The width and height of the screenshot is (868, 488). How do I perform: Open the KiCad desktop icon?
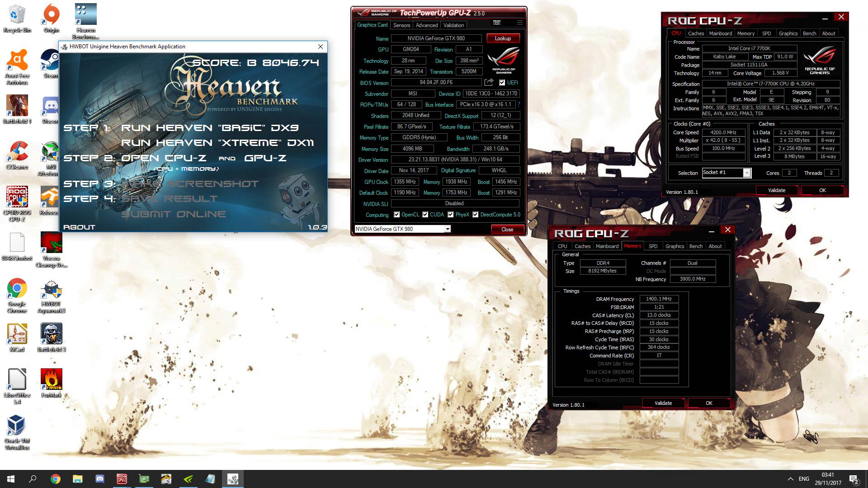point(17,338)
